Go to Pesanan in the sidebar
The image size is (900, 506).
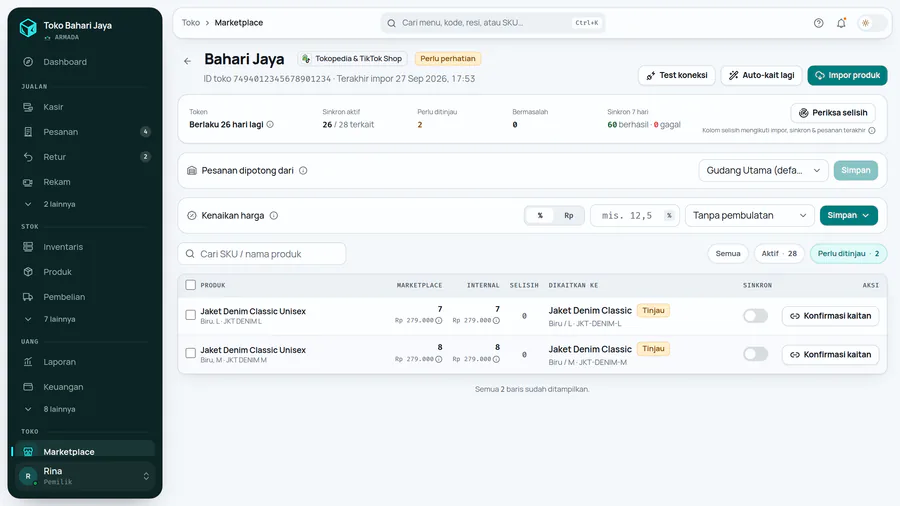[85, 132]
